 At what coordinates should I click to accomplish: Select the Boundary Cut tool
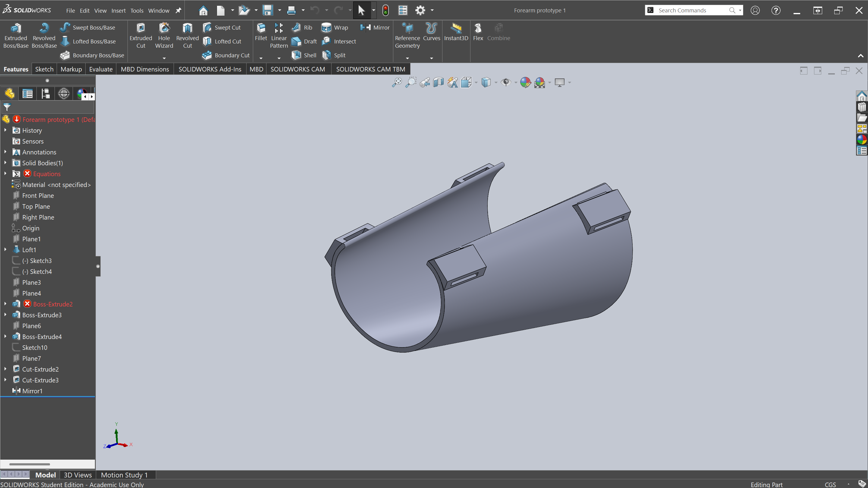coord(226,55)
